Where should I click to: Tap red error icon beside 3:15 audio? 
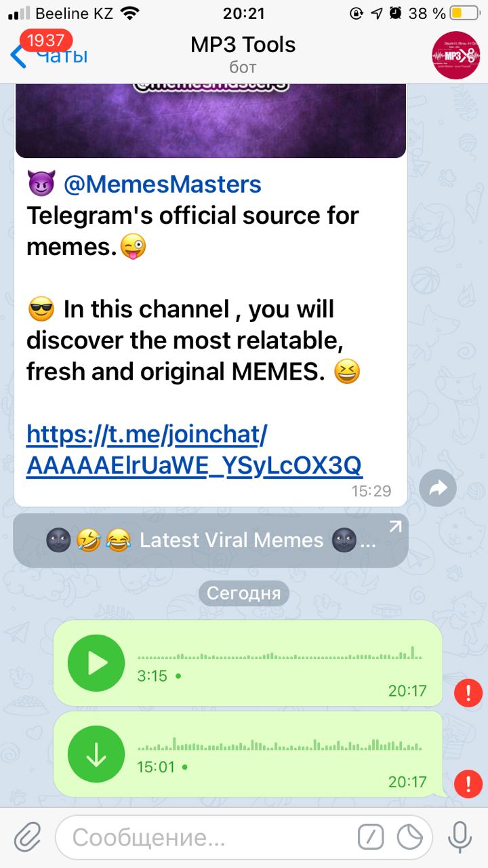pyautogui.click(x=468, y=693)
